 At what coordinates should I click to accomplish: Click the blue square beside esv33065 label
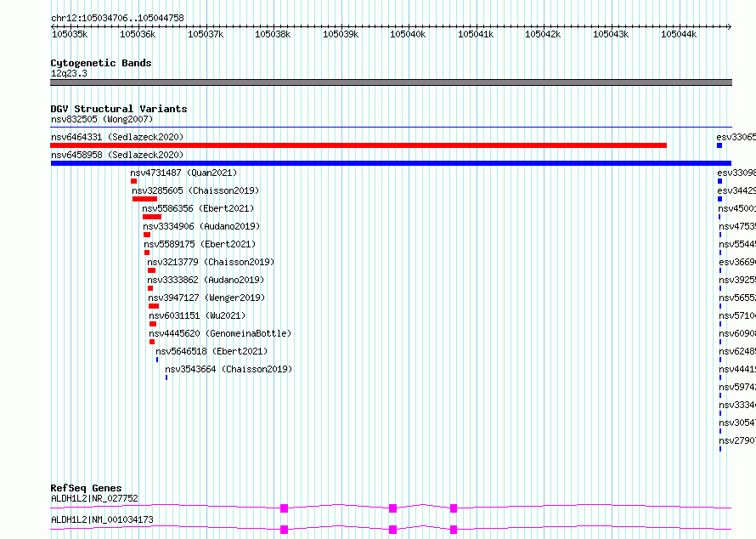[719, 145]
